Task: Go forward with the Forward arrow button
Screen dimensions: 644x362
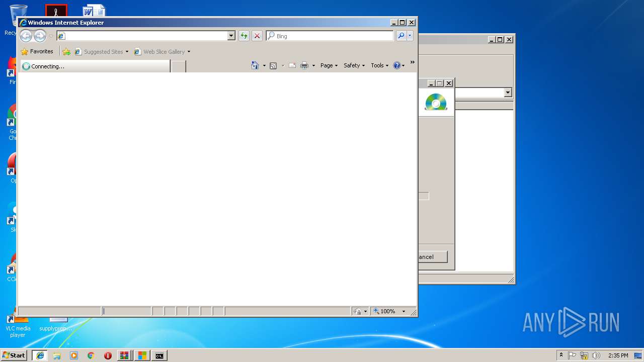Action: click(40, 36)
